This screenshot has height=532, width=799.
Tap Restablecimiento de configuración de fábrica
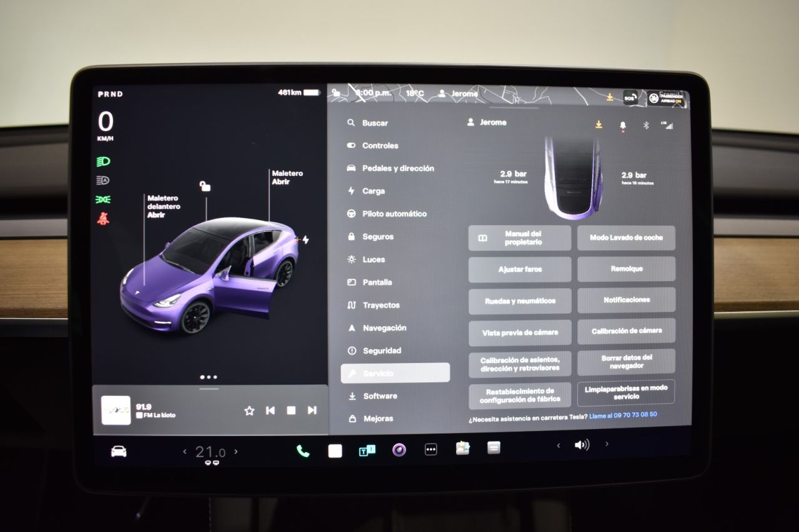coord(519,395)
